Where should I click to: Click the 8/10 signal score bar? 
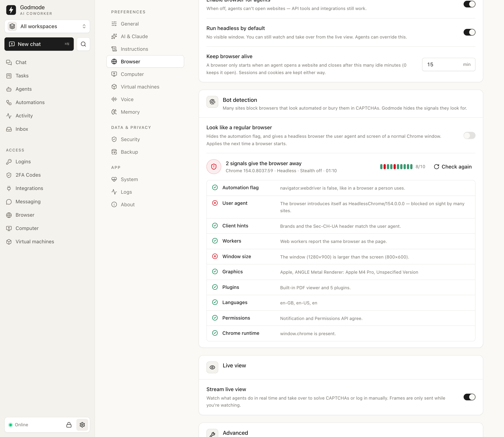(396, 167)
